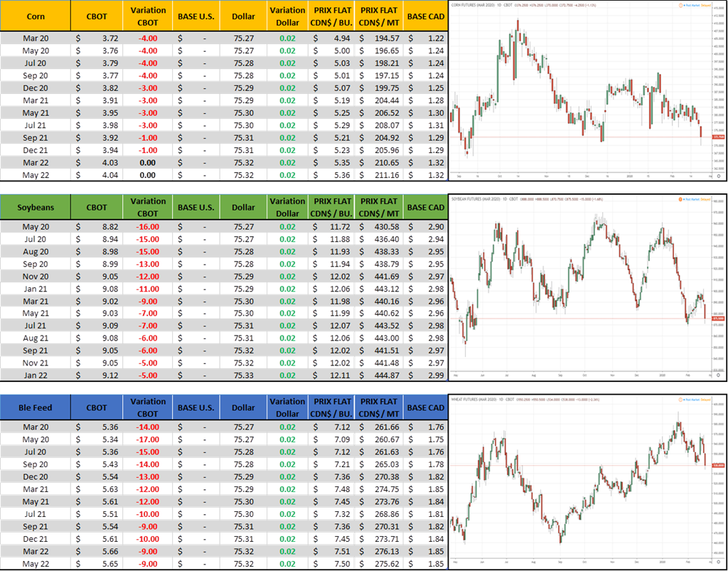Image resolution: width=728 pixels, height=571 pixels.
Task: Click the soybean chart red price label
Action: point(717,319)
